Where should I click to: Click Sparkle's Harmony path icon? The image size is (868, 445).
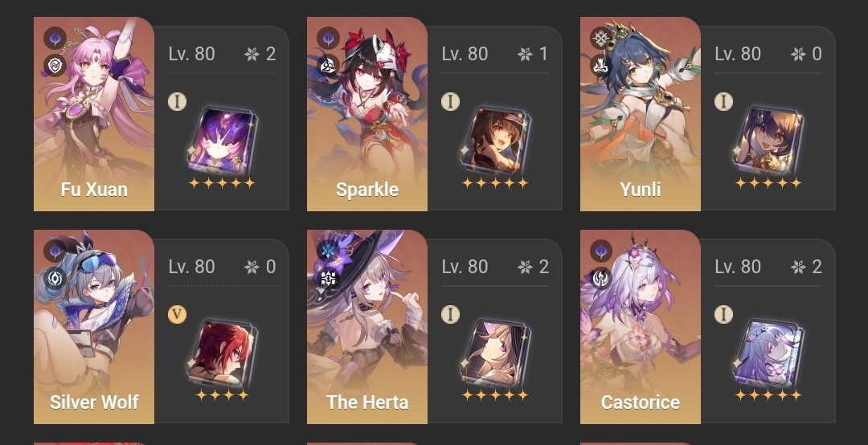tap(328, 66)
